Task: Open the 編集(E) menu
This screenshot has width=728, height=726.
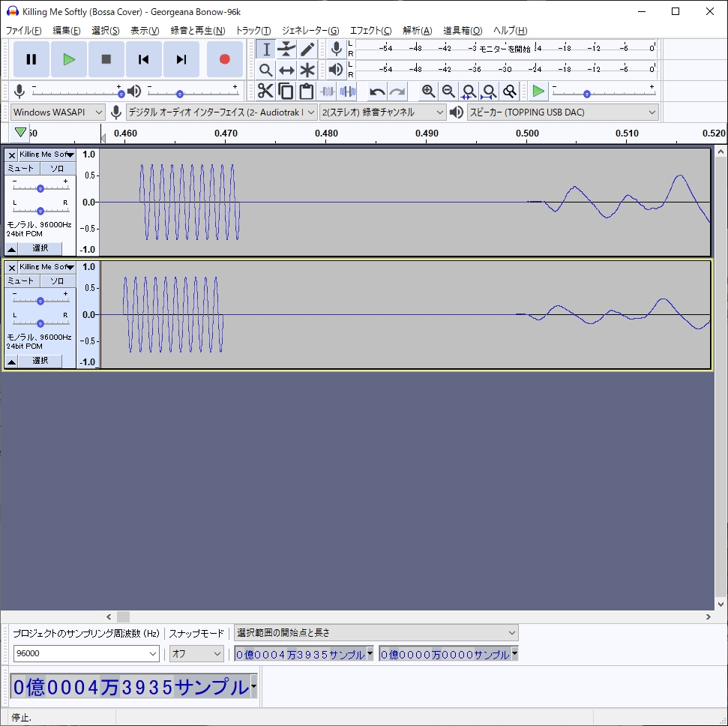Action: point(67,31)
